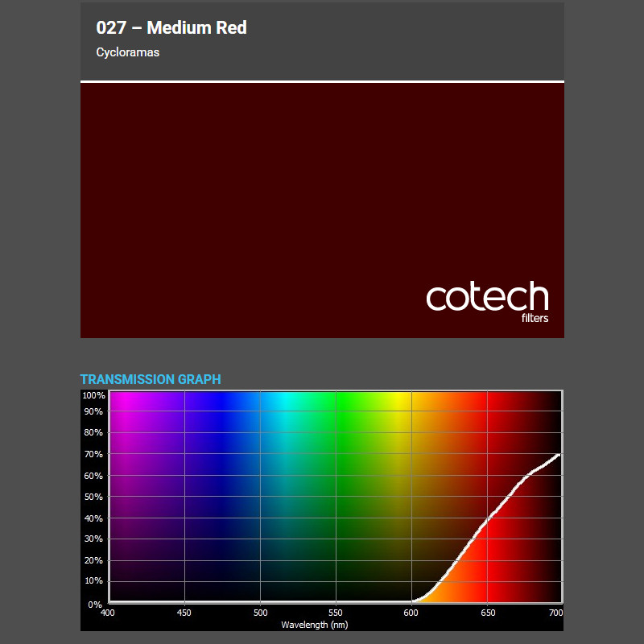This screenshot has height=644, width=644.
Task: Select the 70% curve endpoint at 700nm
Action: [x=558, y=455]
